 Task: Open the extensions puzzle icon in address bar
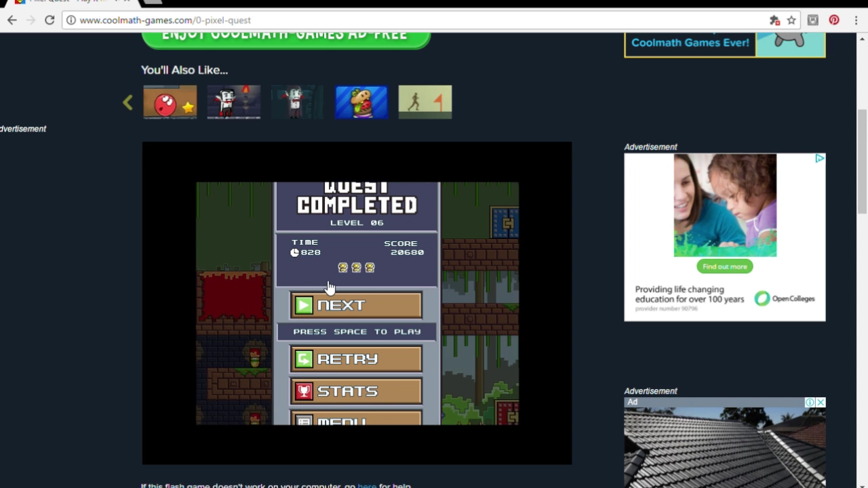tap(774, 20)
